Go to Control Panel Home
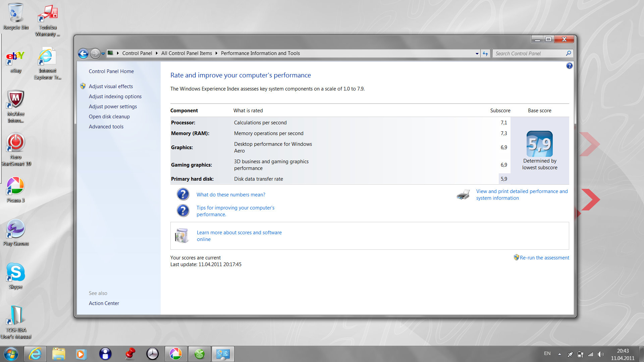This screenshot has width=644, height=362. pos(111,71)
